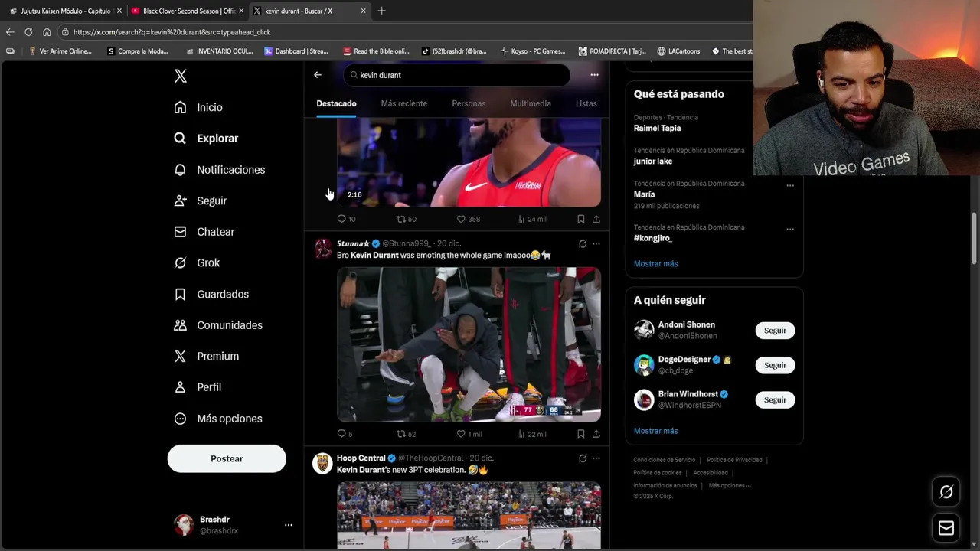Reload the page in the browser
Viewport: 980px width, 551px height.
pyautogui.click(x=28, y=32)
